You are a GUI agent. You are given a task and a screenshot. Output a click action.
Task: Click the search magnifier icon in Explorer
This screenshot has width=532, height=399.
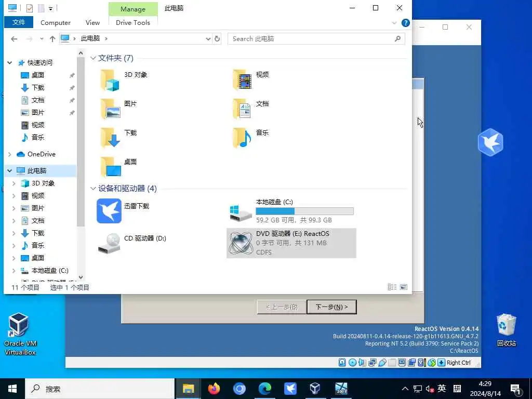pyautogui.click(x=397, y=38)
